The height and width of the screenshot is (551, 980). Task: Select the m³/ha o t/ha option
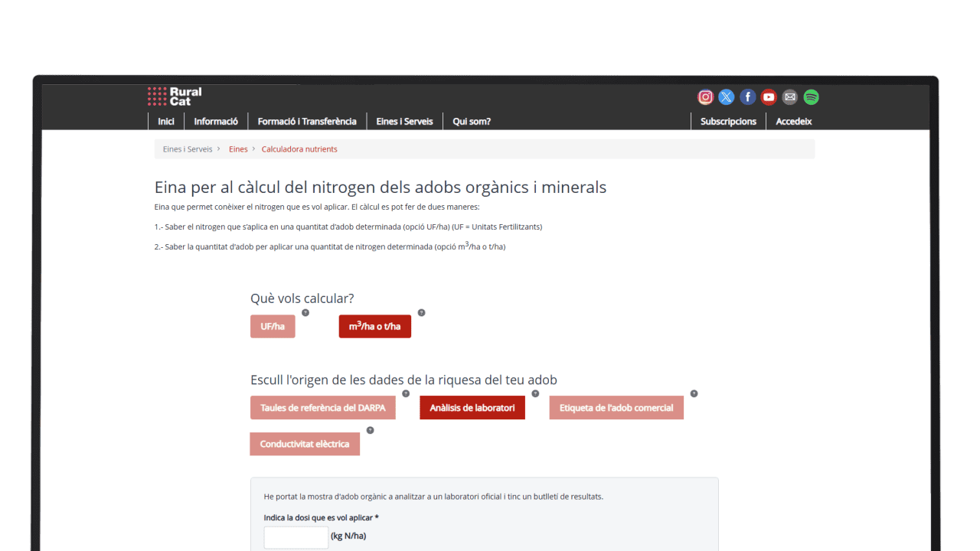pyautogui.click(x=375, y=327)
